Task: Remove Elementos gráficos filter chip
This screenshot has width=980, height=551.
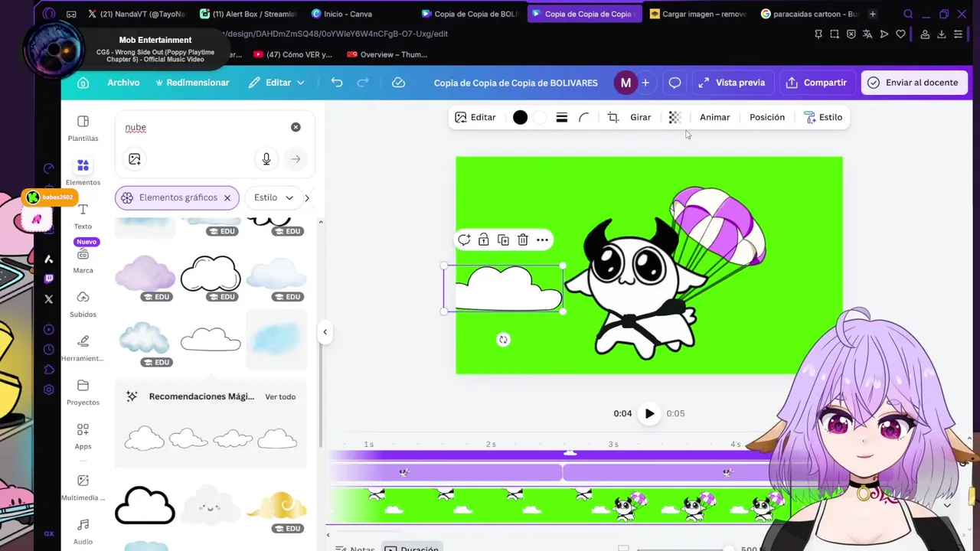Action: click(227, 197)
